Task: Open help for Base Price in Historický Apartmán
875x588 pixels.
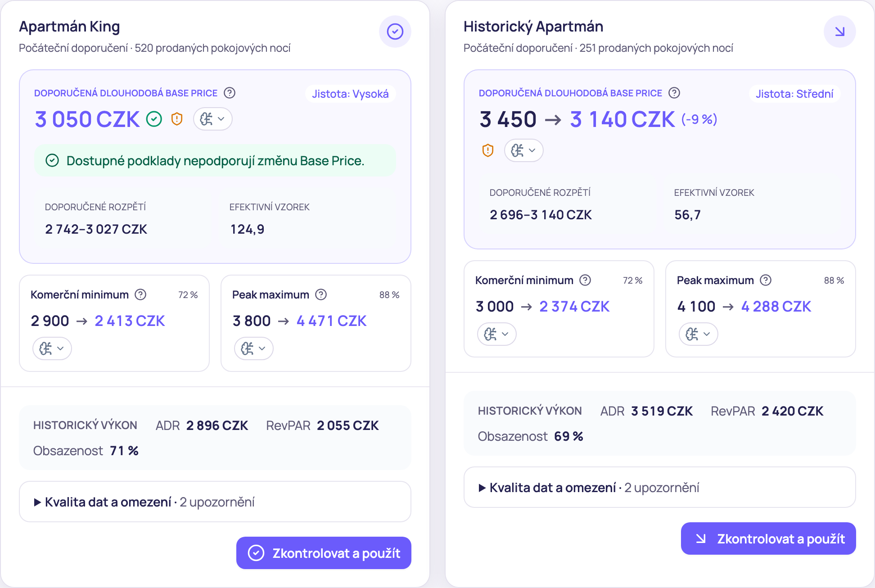Action: (674, 93)
